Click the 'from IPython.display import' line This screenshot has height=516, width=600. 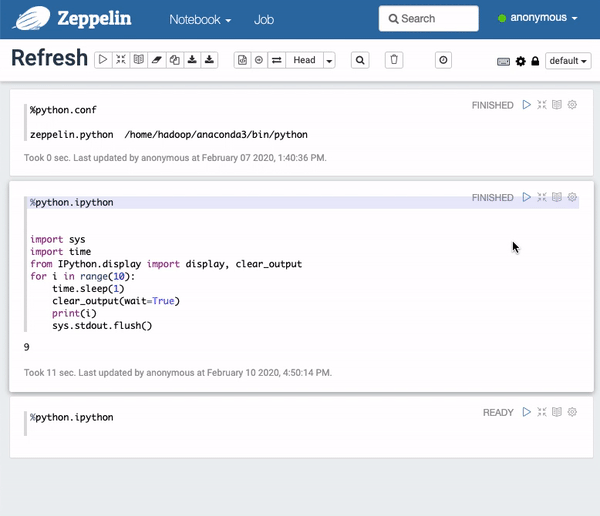pos(166,264)
